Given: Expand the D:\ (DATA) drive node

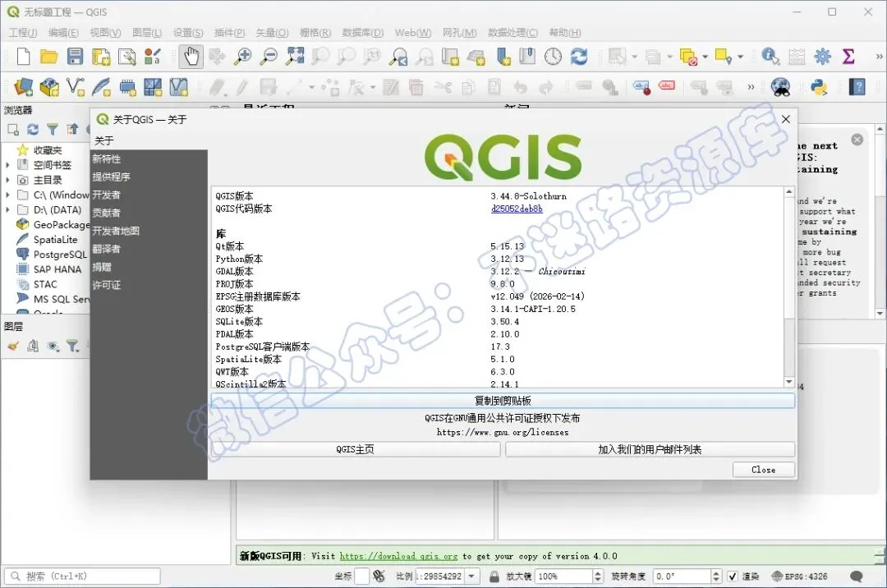Looking at the screenshot, I should coord(7,209).
